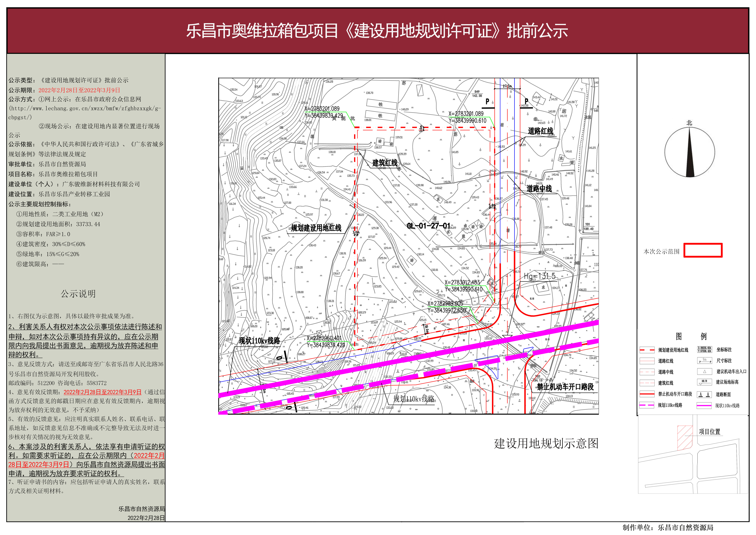Click the 坐标标注 legend coordinate symbol
756x535 pixels.
[705, 350]
